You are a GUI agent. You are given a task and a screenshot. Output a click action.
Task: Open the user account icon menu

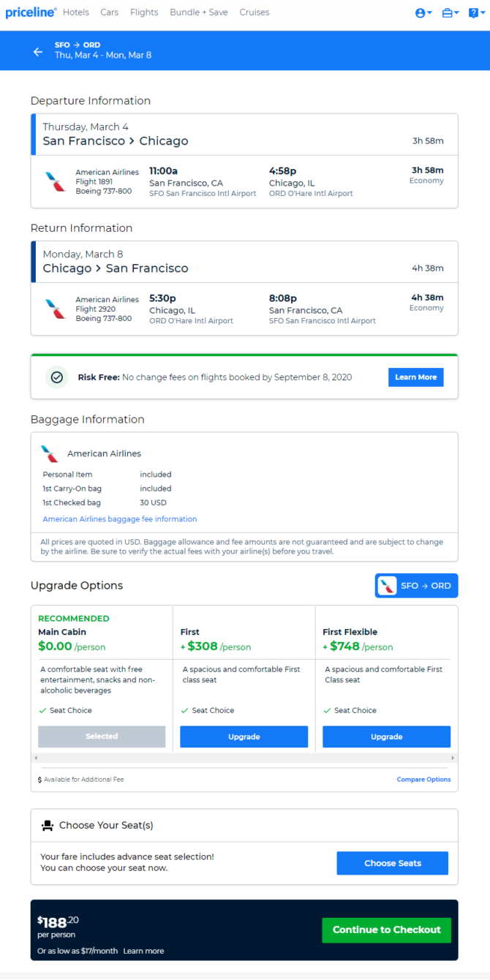423,13
